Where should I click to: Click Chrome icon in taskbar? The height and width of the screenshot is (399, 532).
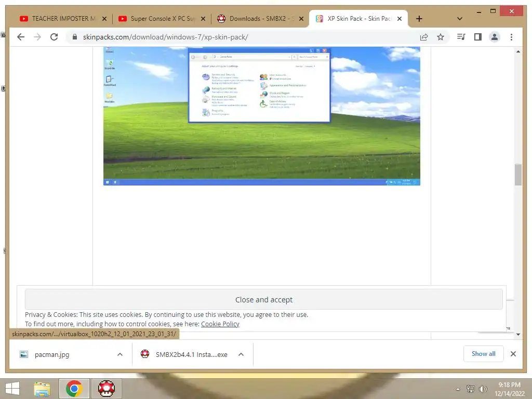[x=74, y=389]
